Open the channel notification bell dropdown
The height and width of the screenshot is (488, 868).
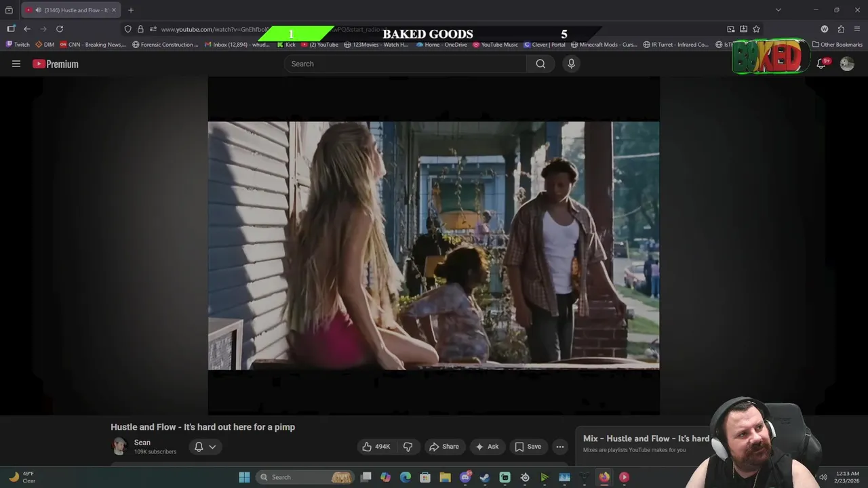tap(205, 447)
